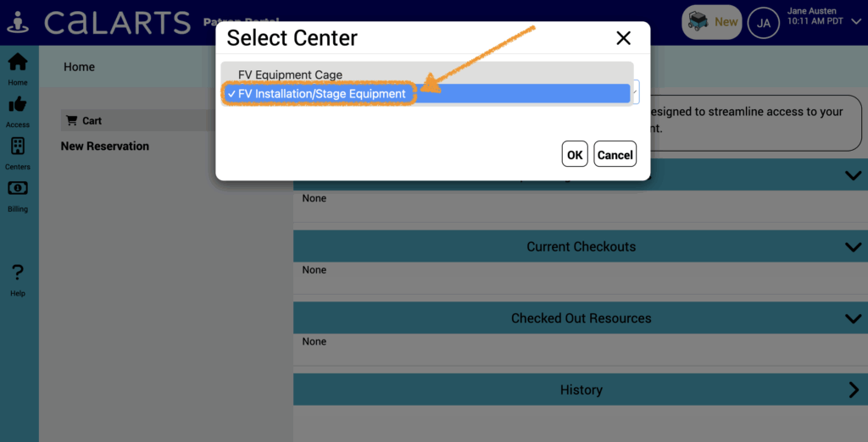Close the Select Center dialog
868x442 pixels.
click(623, 38)
